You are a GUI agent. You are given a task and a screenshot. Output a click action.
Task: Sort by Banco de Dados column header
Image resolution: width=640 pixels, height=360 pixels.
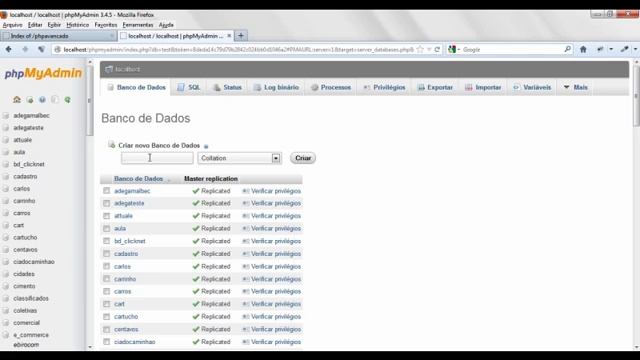(x=138, y=179)
